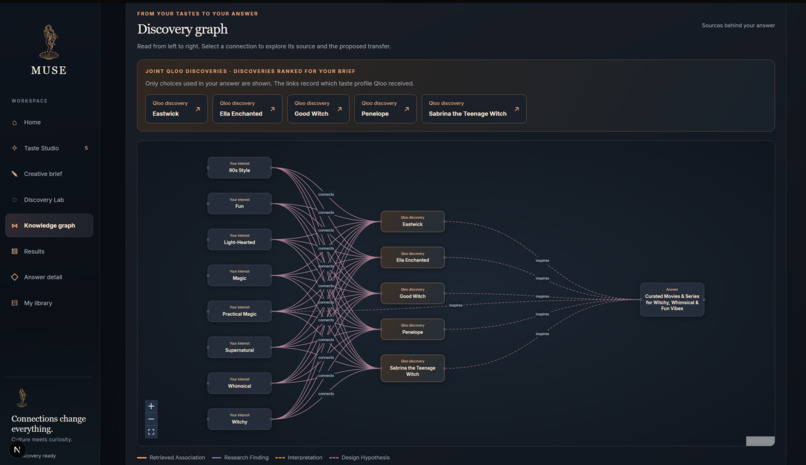
Task: Select Knowledge graph in the sidebar
Action: point(49,226)
